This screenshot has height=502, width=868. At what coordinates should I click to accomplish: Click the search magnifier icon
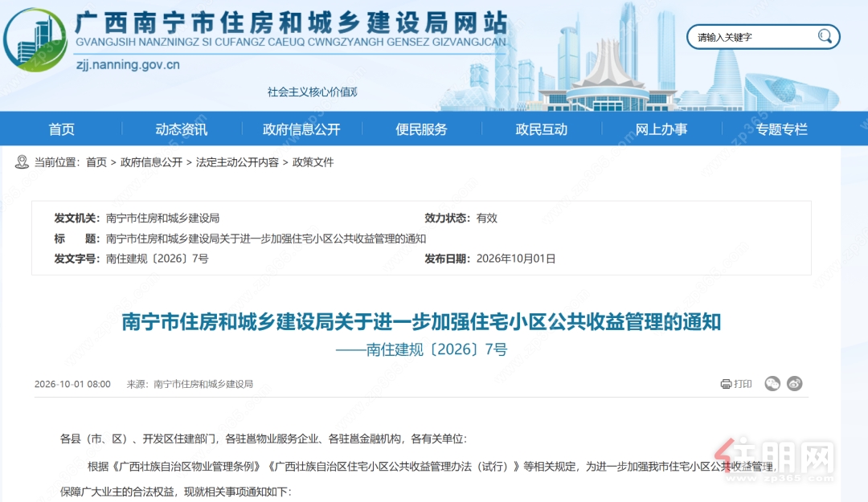(x=825, y=36)
